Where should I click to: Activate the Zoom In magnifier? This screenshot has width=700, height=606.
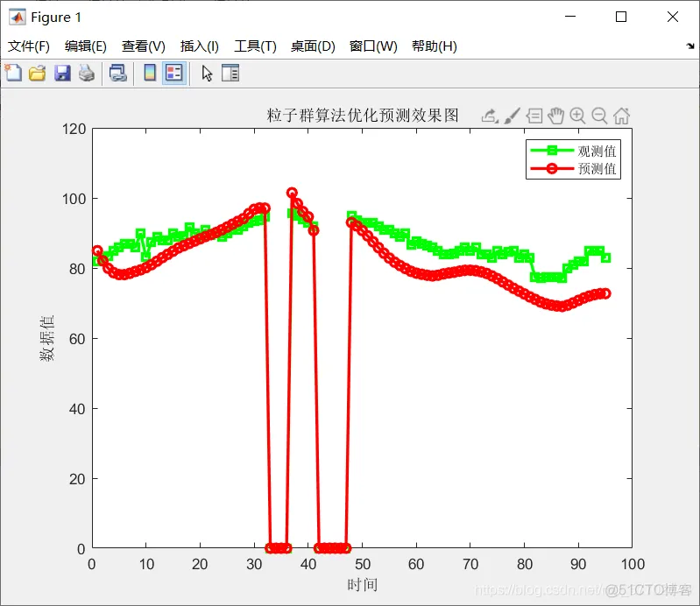577,116
